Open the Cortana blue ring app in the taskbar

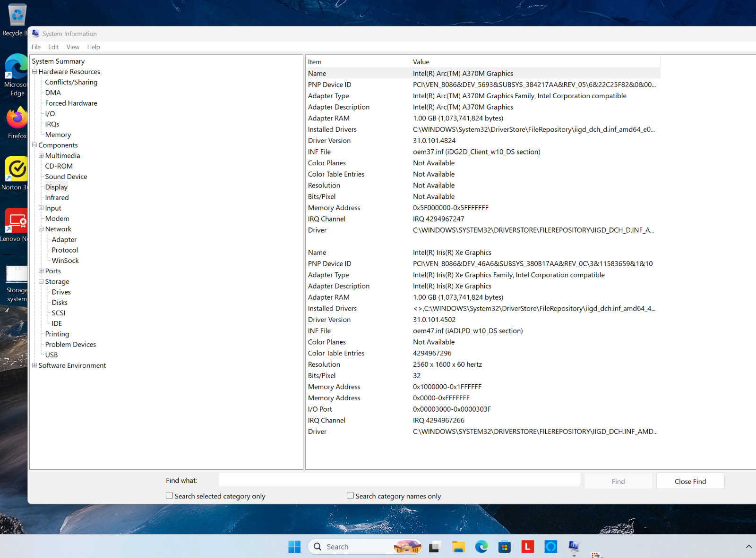tap(551, 547)
